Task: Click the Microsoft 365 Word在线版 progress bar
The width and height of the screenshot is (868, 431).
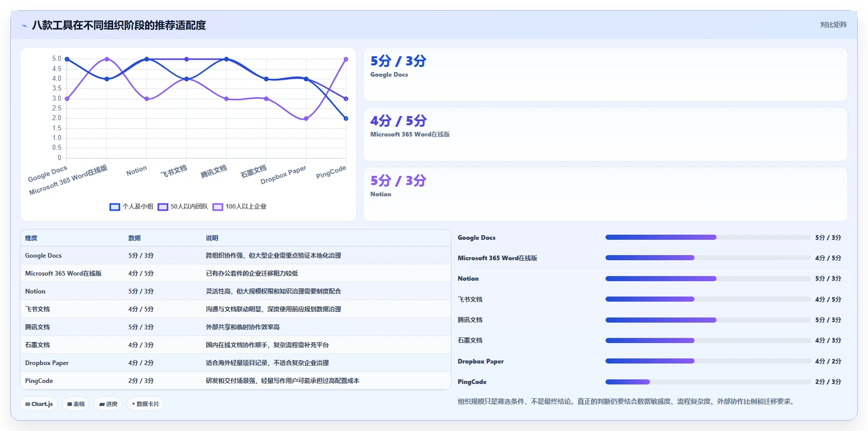Action: [708, 258]
